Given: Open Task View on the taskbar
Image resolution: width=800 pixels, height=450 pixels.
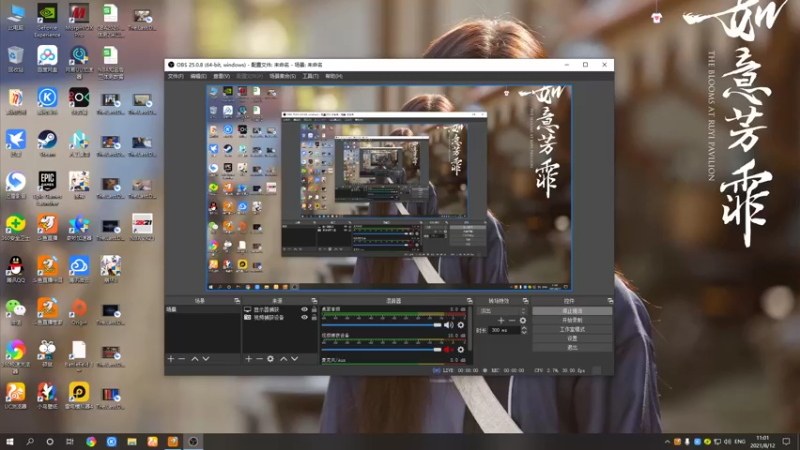Looking at the screenshot, I should 70,442.
